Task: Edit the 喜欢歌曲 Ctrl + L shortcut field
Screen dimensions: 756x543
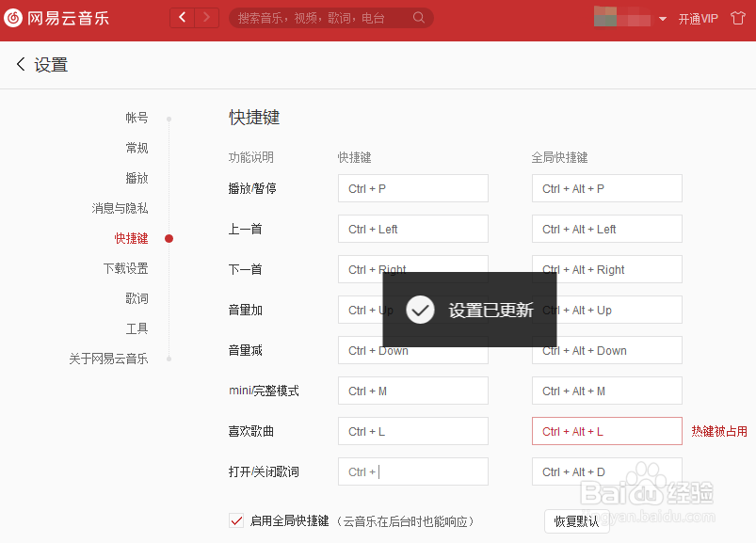Action: coord(413,431)
